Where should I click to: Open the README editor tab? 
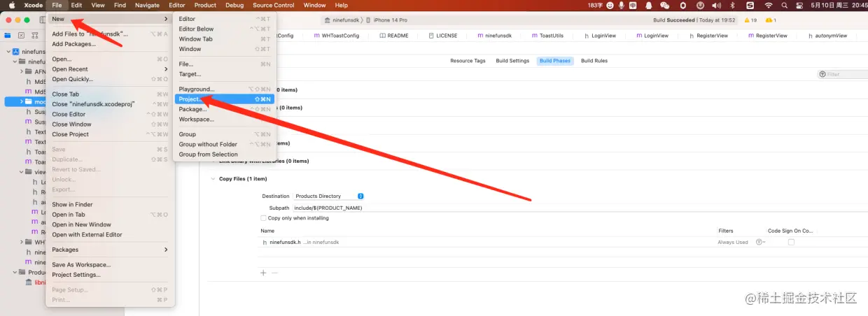click(x=393, y=35)
